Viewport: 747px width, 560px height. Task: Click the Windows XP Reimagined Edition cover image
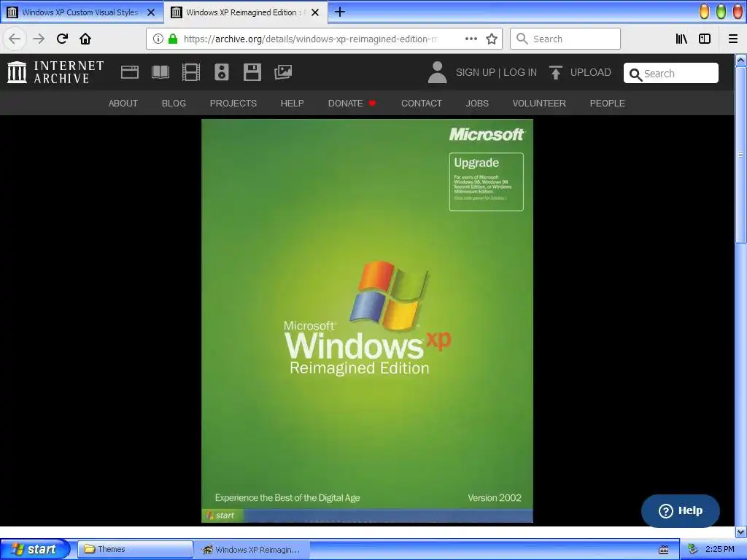click(368, 321)
